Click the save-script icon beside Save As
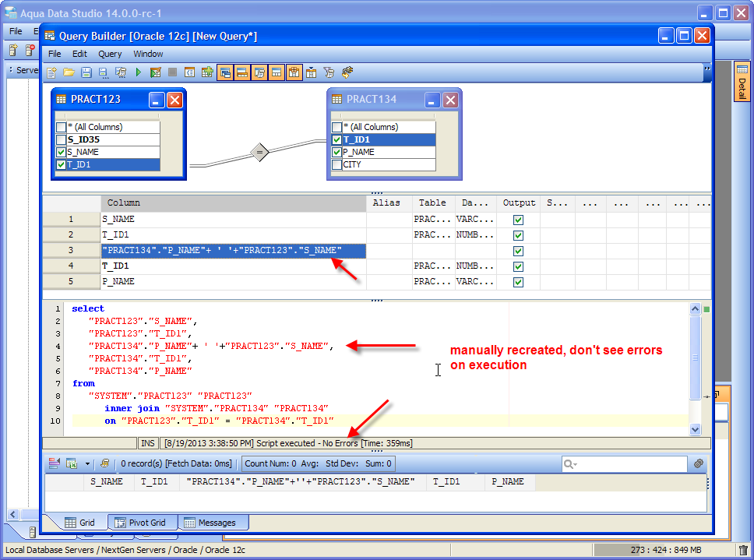The image size is (754, 560). [x=121, y=72]
